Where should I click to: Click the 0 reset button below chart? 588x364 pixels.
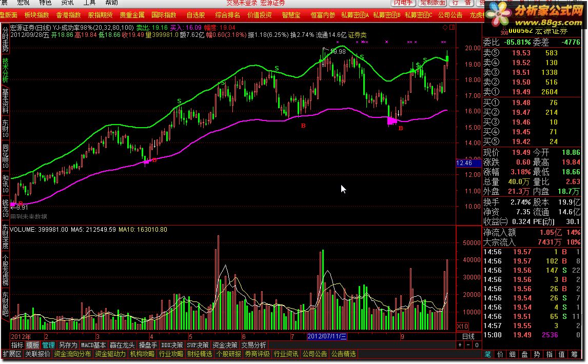click(x=476, y=345)
